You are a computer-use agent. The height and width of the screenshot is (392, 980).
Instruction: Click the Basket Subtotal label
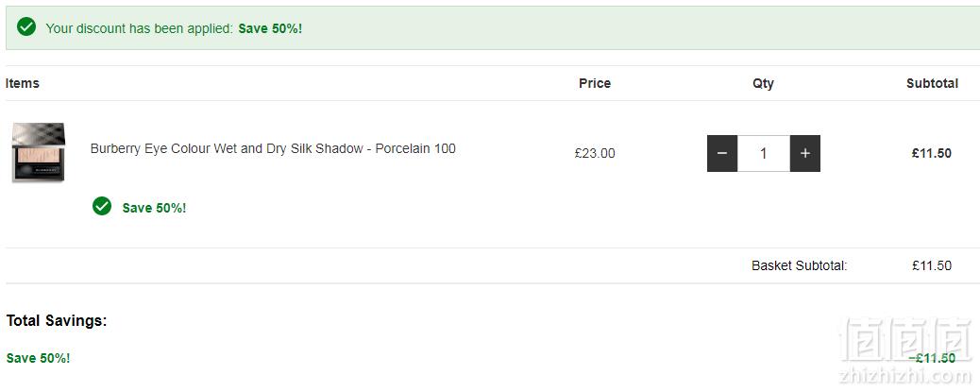click(x=800, y=265)
